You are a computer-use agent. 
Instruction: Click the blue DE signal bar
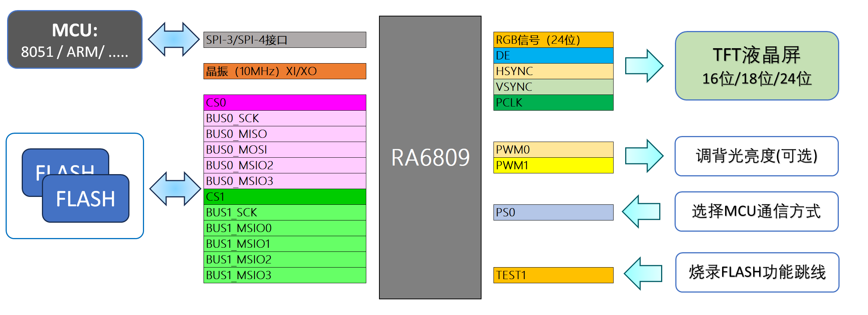[x=553, y=55]
